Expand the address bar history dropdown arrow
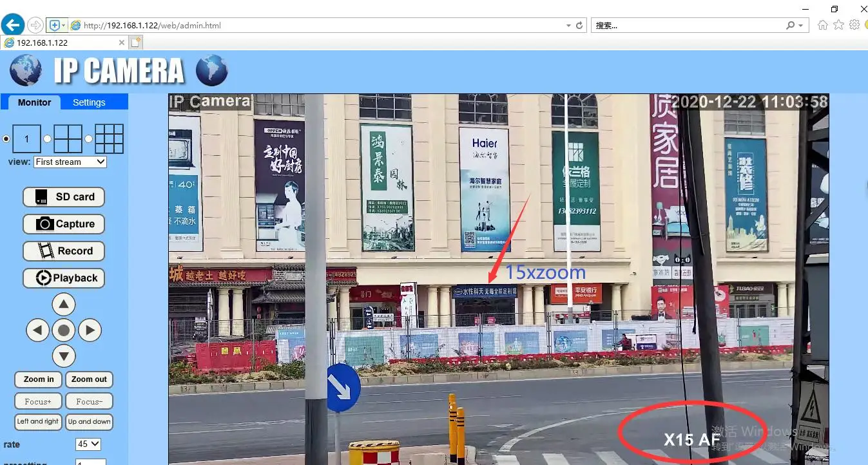This screenshot has width=868, height=465. coord(568,26)
